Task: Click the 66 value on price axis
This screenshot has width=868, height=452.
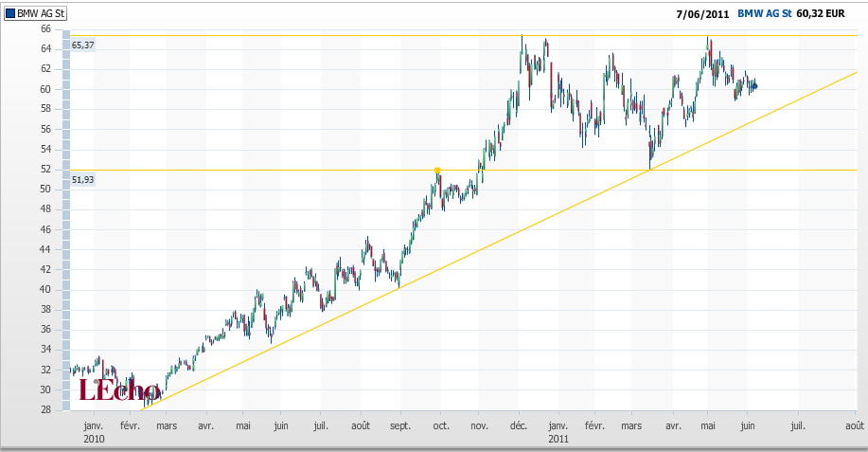Action: pos(45,28)
